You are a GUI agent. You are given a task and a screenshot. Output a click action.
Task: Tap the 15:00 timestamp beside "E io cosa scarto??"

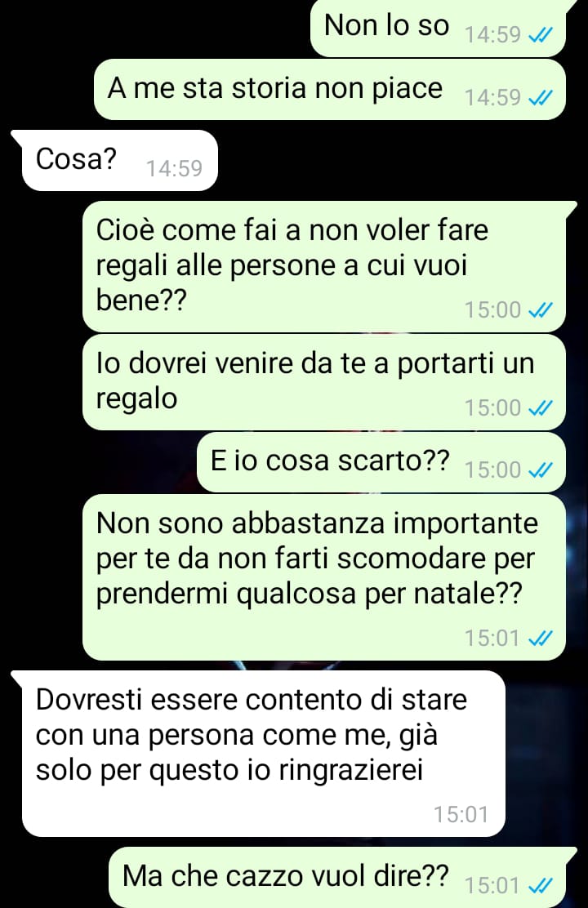tap(493, 470)
